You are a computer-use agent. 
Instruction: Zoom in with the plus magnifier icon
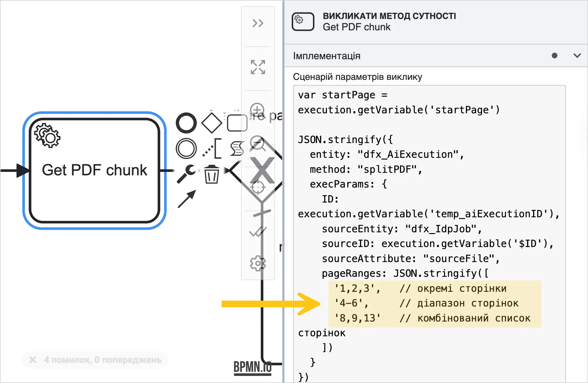point(257,110)
